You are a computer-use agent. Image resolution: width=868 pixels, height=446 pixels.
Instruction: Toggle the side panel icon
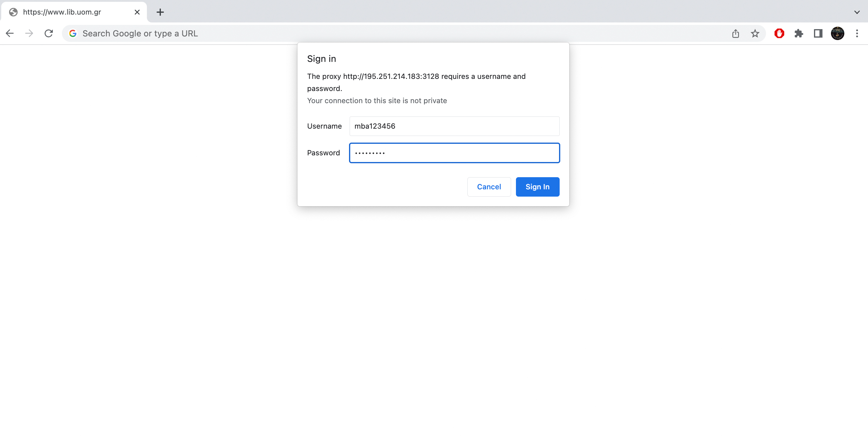click(818, 33)
